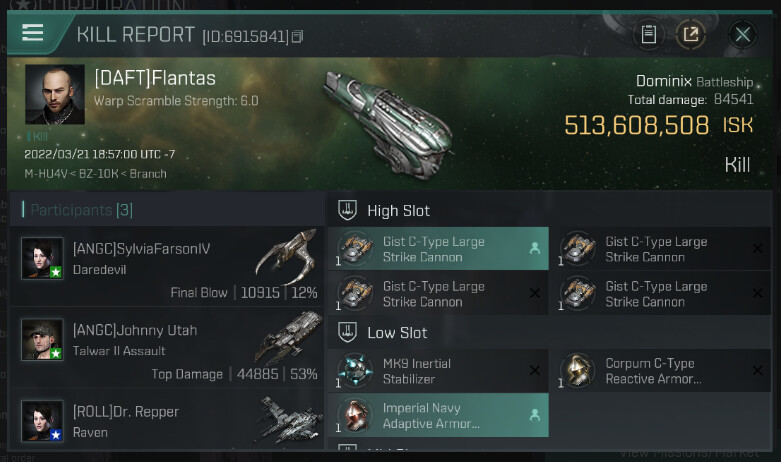The width and height of the screenshot is (781, 462).
Task: Copy the kill report ID
Action: pyautogui.click(x=298, y=37)
